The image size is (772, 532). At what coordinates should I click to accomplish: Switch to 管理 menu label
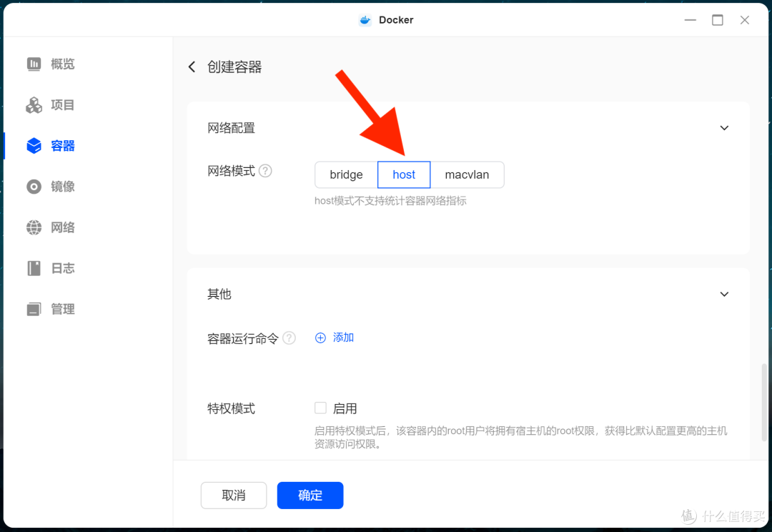coord(62,310)
